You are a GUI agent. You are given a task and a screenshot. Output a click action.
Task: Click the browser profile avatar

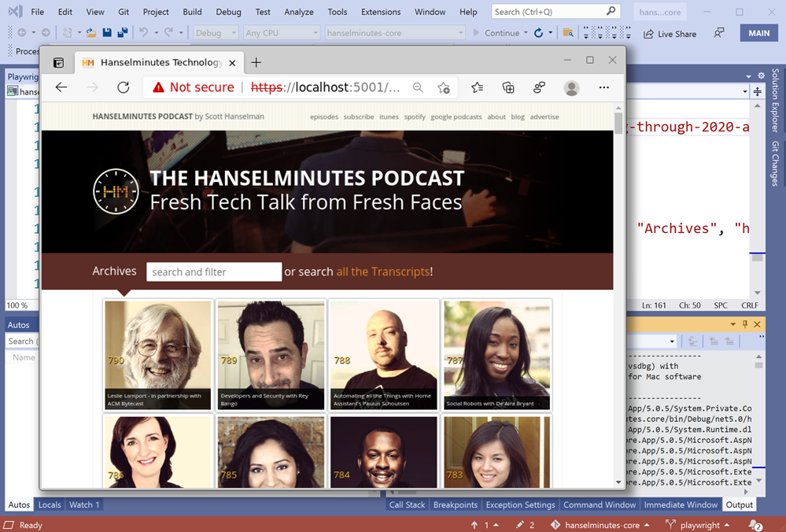[x=571, y=87]
